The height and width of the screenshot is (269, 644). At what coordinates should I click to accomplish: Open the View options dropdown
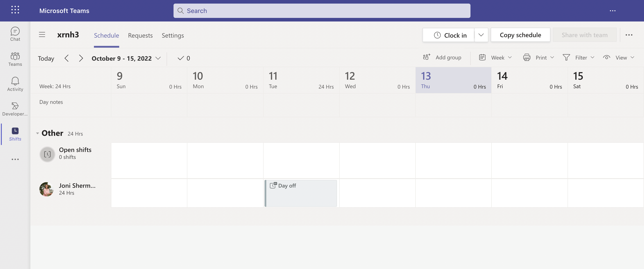click(619, 58)
